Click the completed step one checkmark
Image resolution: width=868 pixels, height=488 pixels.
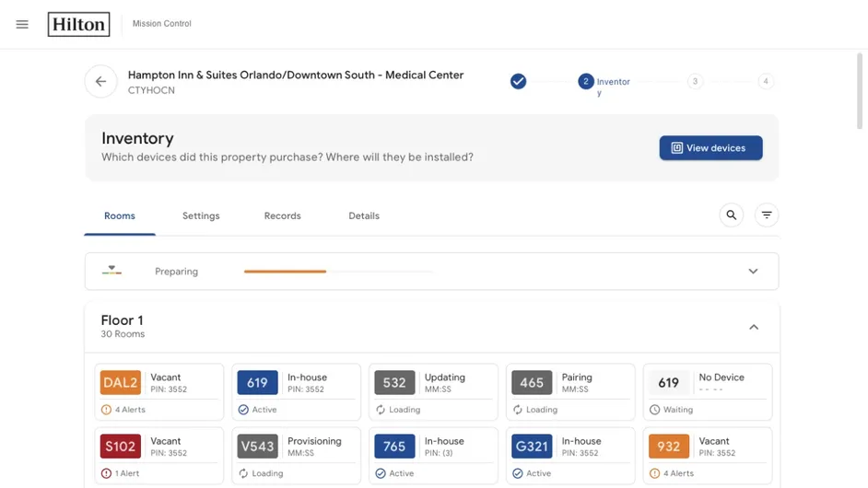(518, 81)
